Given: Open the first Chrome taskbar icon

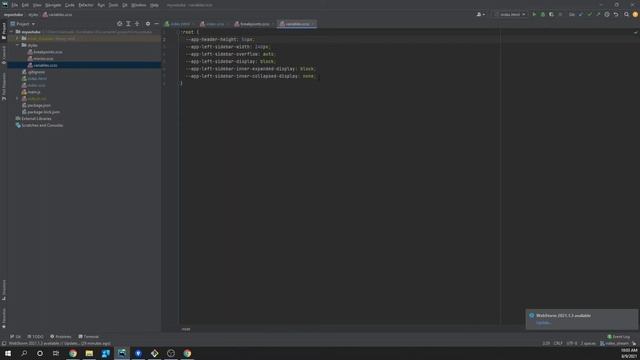Looking at the screenshot, I should pyautogui.click(x=73, y=353).
